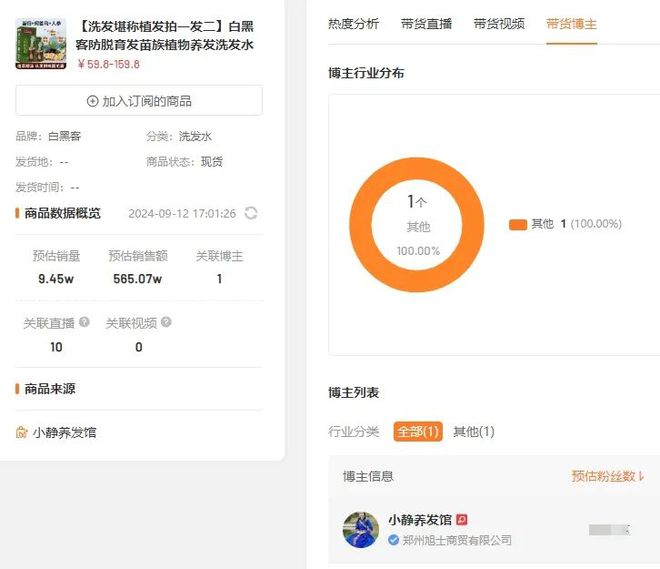Screen dimensions: 660x569
Task: Click the 商品状态 value 现货
Action: [x=212, y=162]
